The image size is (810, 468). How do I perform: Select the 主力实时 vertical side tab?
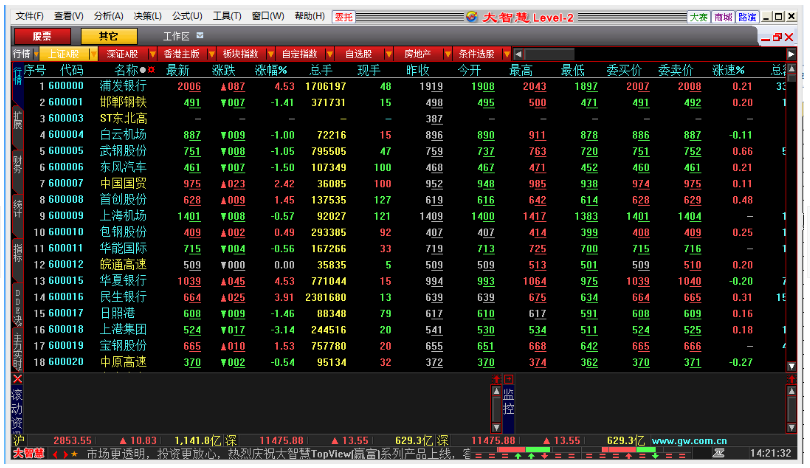pyautogui.click(x=18, y=351)
